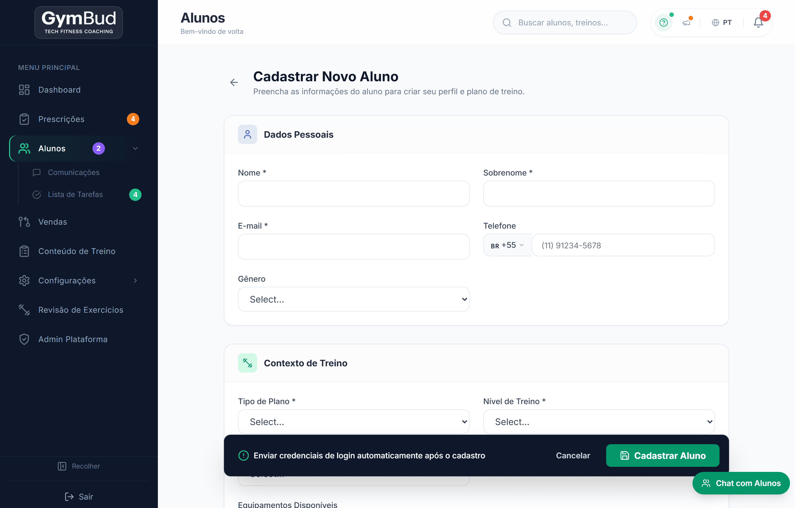The image size is (812, 508).
Task: Click into the E-mail field
Action: [x=354, y=247]
